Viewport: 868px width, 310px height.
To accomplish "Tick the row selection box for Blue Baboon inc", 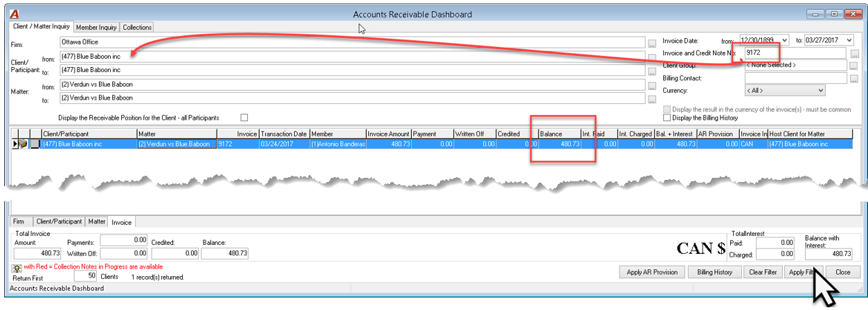I will [x=35, y=145].
